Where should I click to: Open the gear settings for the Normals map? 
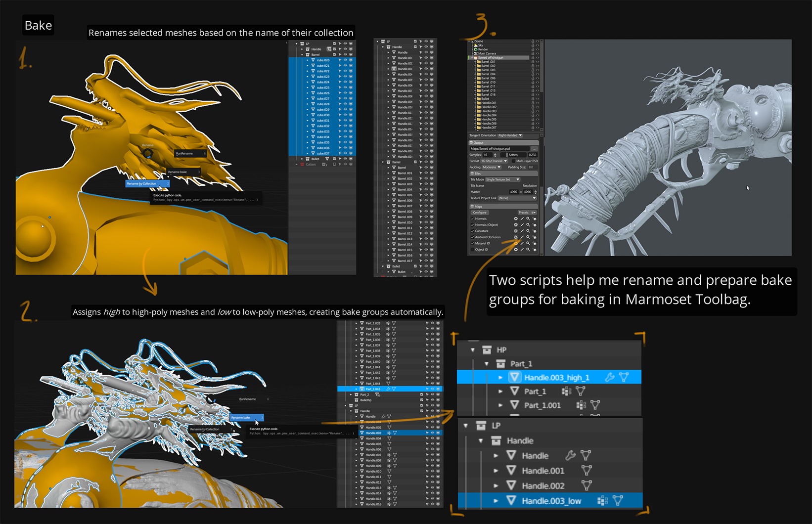pyautogui.click(x=516, y=218)
